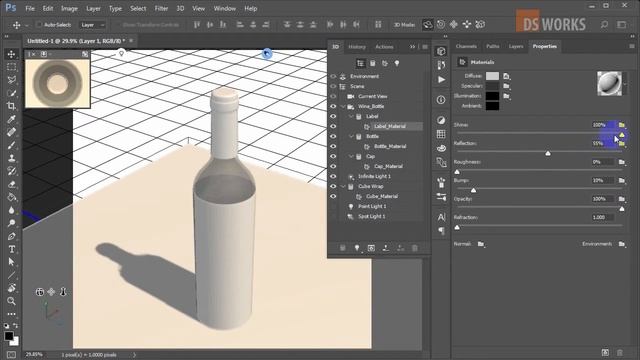Open the Paragraph panel icon
Viewport: 640px width, 360px height.
pyautogui.click(x=441, y=231)
